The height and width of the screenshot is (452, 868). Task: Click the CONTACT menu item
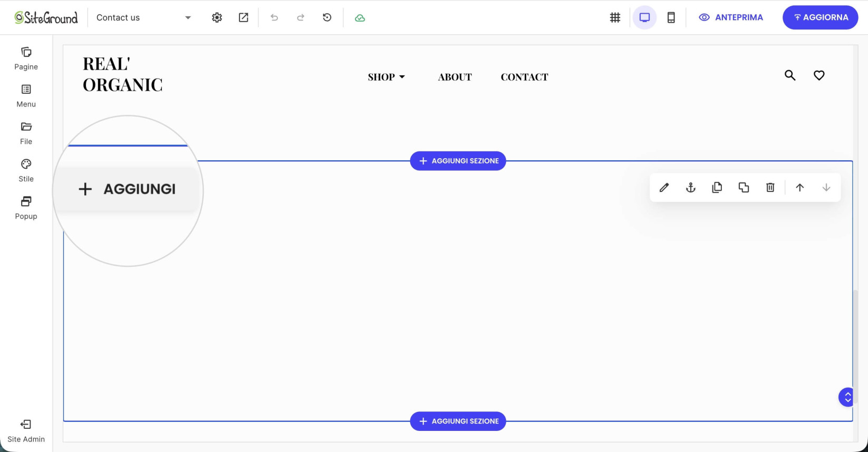coord(524,77)
